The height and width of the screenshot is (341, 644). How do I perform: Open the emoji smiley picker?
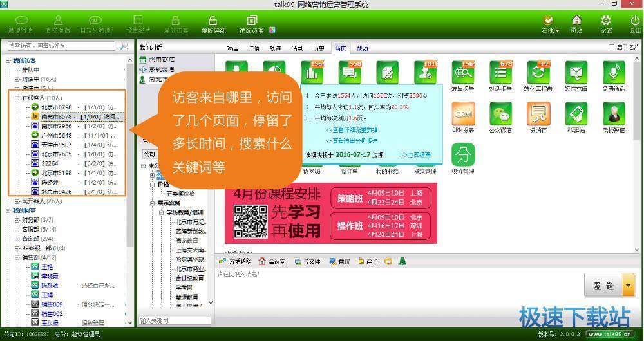pyautogui.click(x=388, y=261)
